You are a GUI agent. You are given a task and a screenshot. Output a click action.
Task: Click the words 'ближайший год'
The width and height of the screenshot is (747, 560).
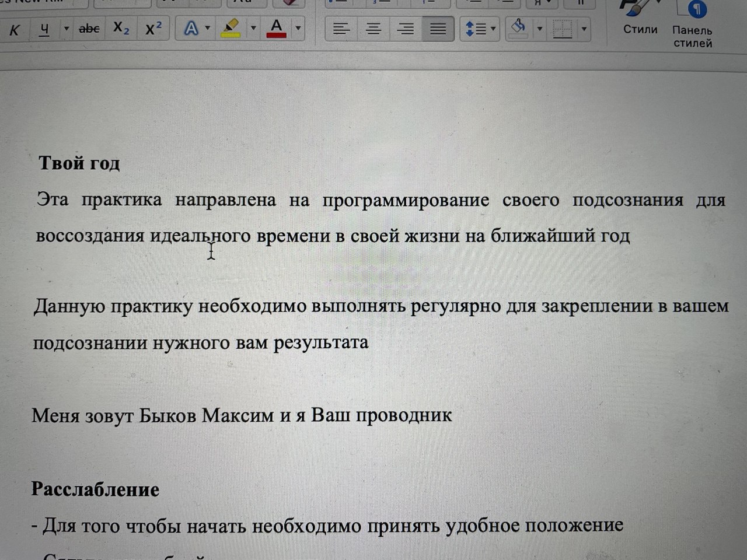[560, 235]
